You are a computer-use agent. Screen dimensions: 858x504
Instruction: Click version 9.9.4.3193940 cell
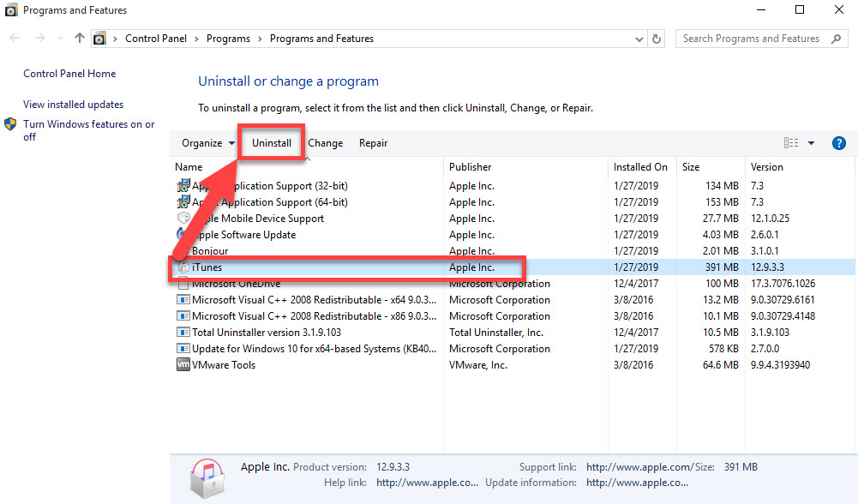780,365
